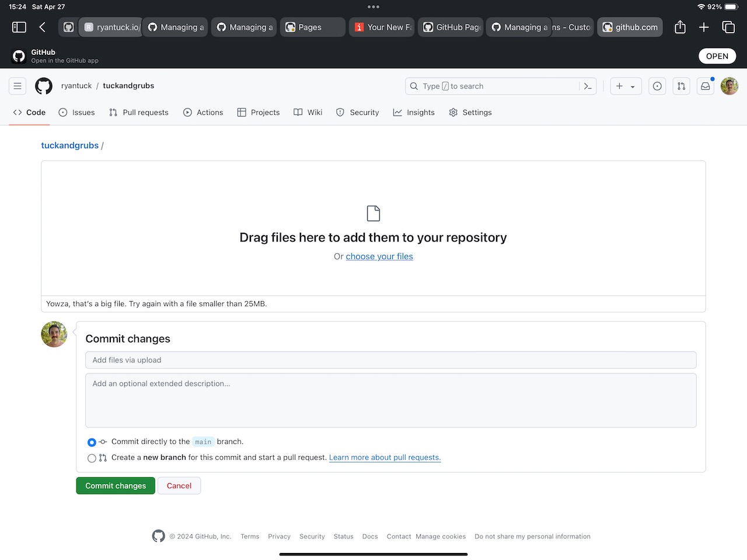Tap Safari share icon
Screen dimensions: 747x560
pyautogui.click(x=680, y=27)
